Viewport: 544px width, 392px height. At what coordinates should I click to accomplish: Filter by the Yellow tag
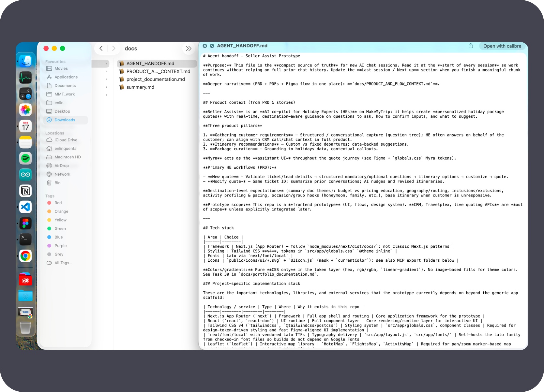65,220
